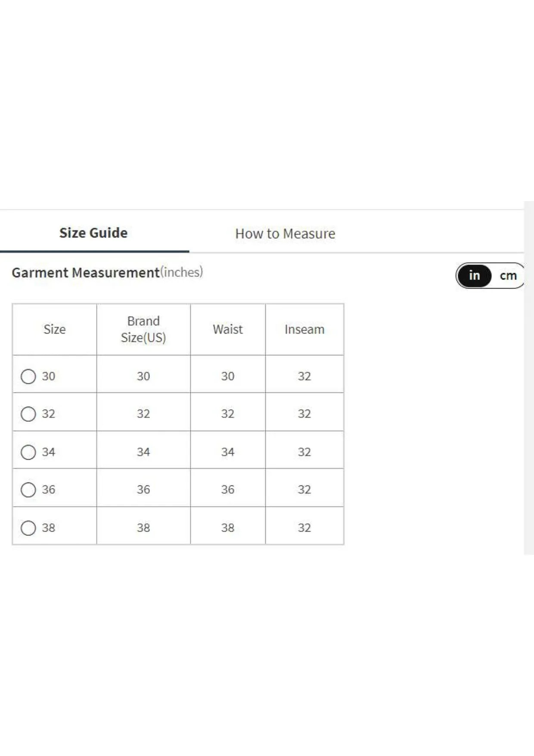This screenshot has width=534, height=756.
Task: Click the Waist column header
Action: click(x=228, y=330)
